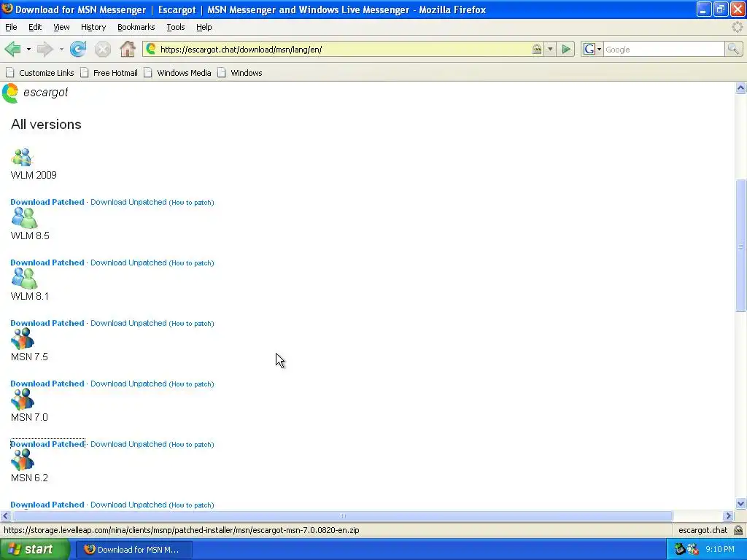Click the taskbar clock showing 9:10 PM

[x=720, y=549]
